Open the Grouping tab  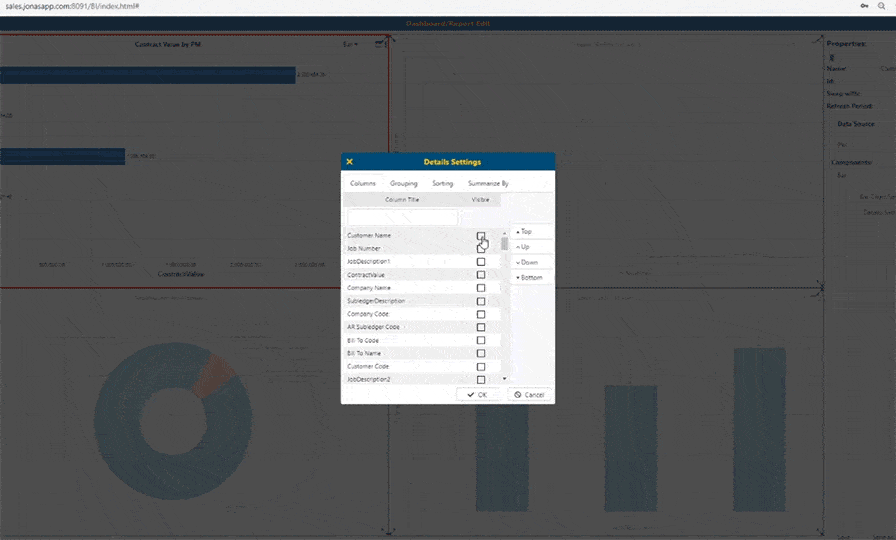403,183
